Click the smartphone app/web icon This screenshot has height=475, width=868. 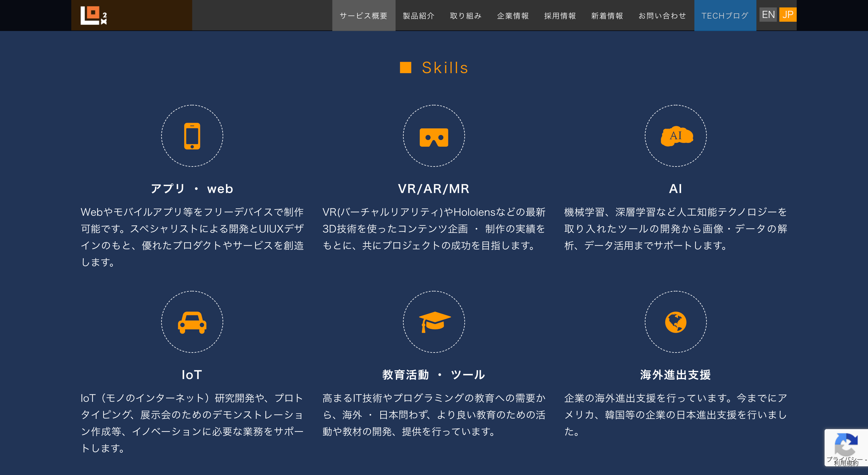click(192, 136)
